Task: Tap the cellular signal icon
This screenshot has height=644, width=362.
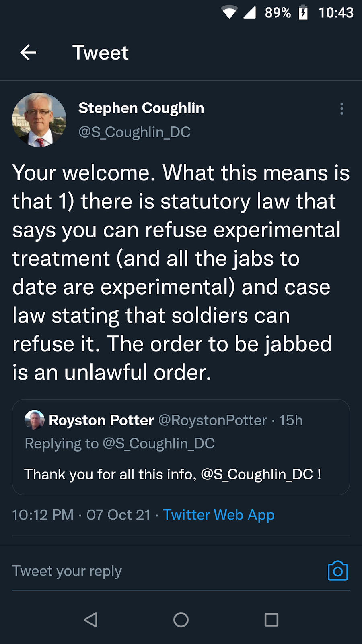Action: [250, 12]
